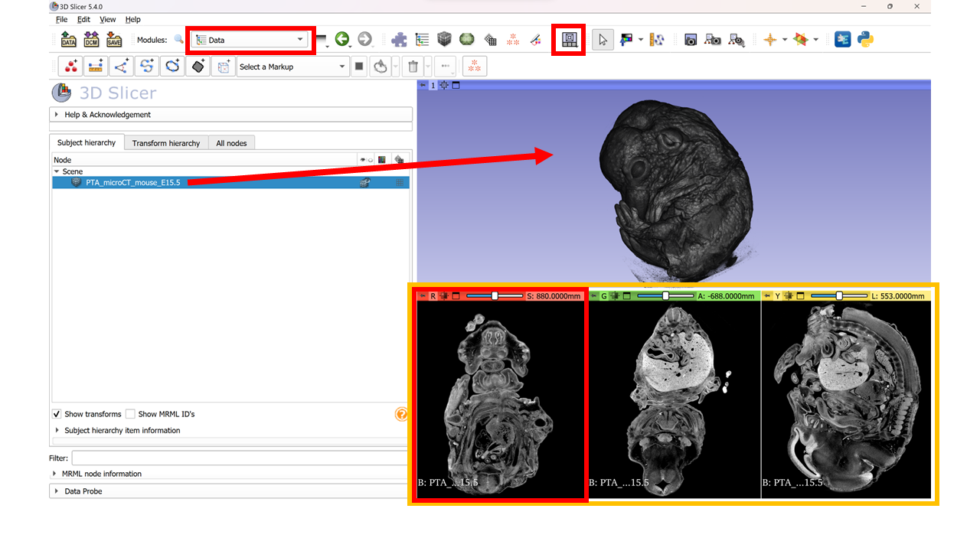Screen dimensions: 980x551
Task: Create a new ROI box markup
Action: 223,67
